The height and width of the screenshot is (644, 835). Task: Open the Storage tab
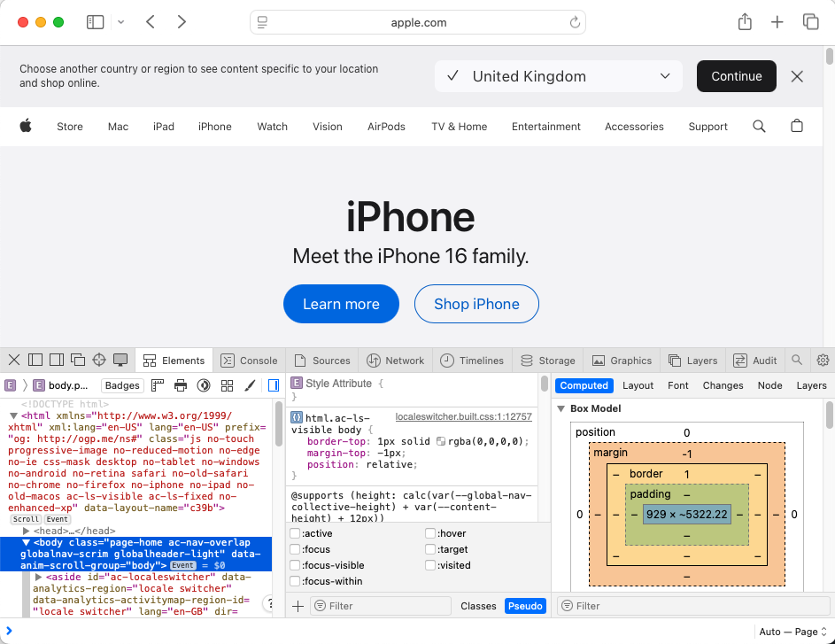coord(547,361)
